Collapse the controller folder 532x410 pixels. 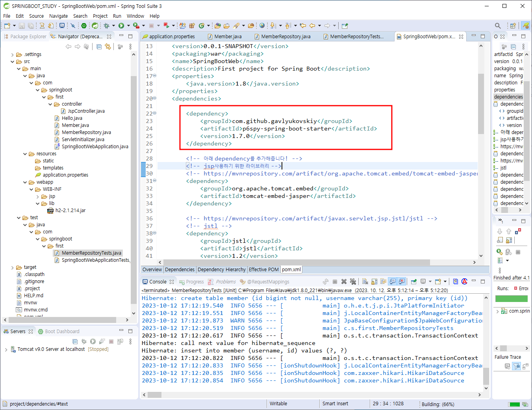point(50,104)
